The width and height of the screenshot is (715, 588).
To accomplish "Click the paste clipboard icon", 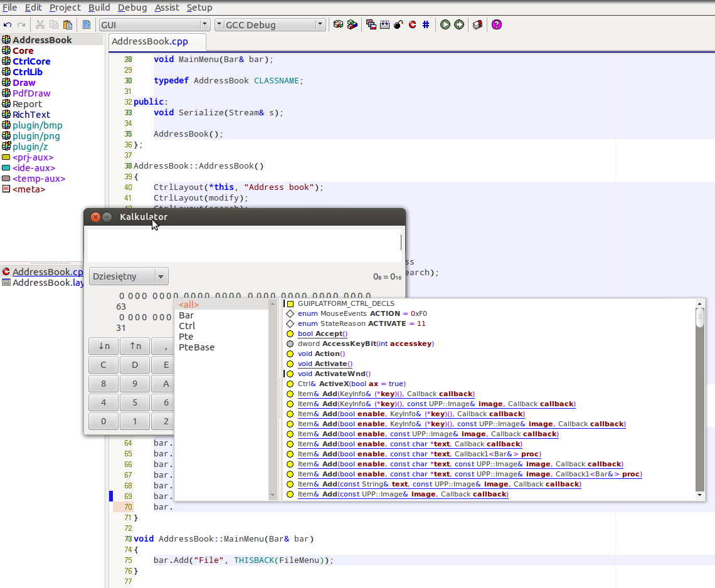I will [68, 25].
